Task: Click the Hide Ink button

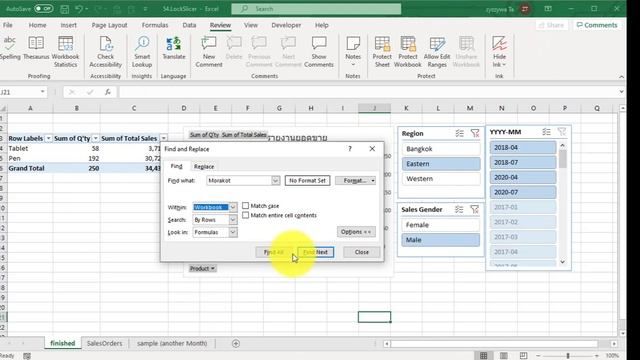Action: [499, 51]
